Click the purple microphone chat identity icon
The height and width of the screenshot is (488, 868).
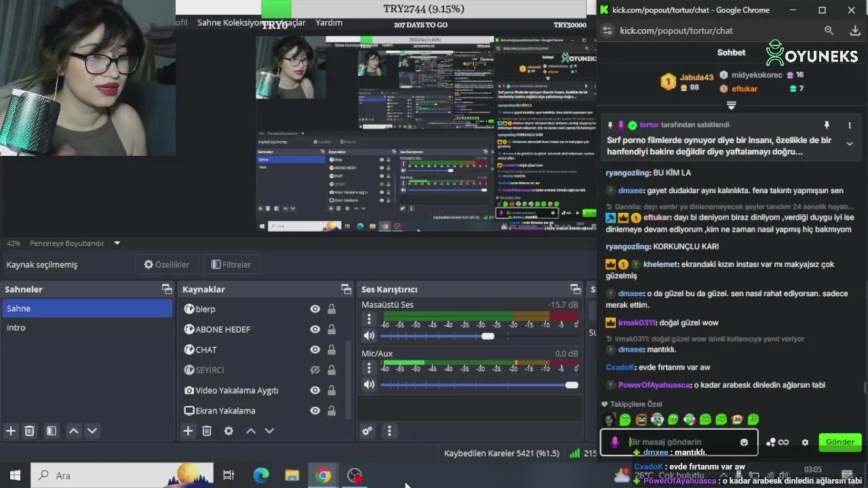[x=615, y=442]
